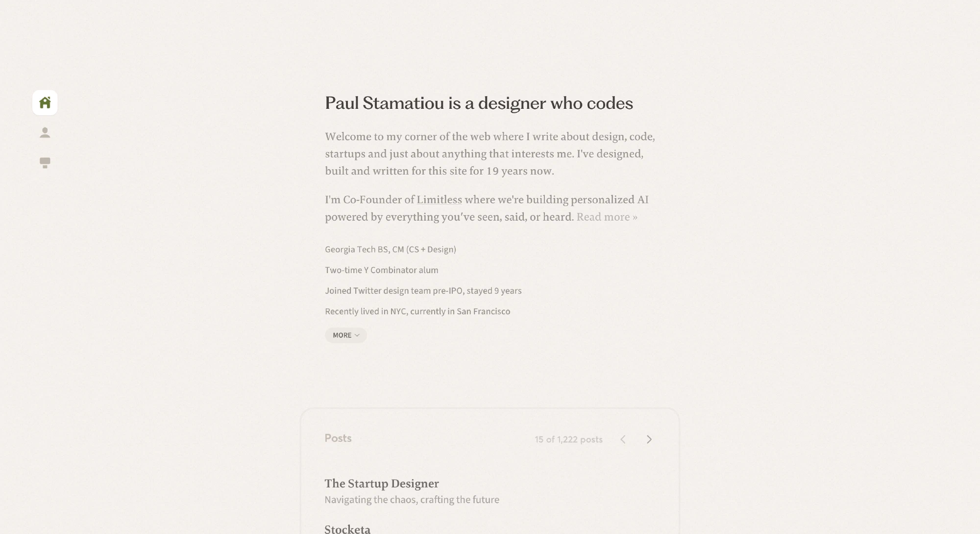Select the About person icon below the home button
The image size is (980, 534).
click(x=45, y=132)
